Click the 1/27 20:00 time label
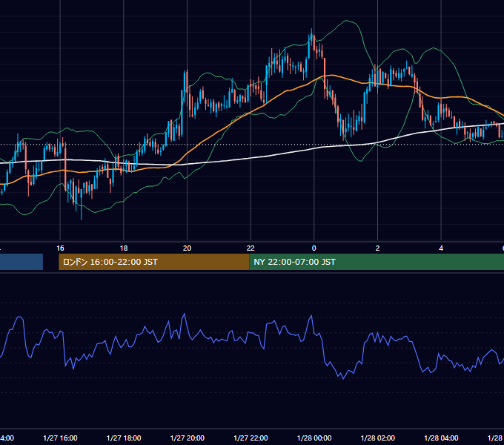 tap(187, 438)
